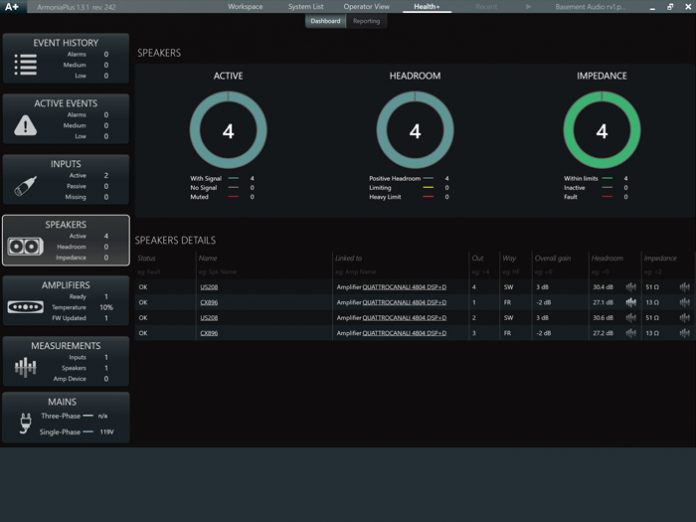Click the play arrow beside Recent

pos(528,7)
